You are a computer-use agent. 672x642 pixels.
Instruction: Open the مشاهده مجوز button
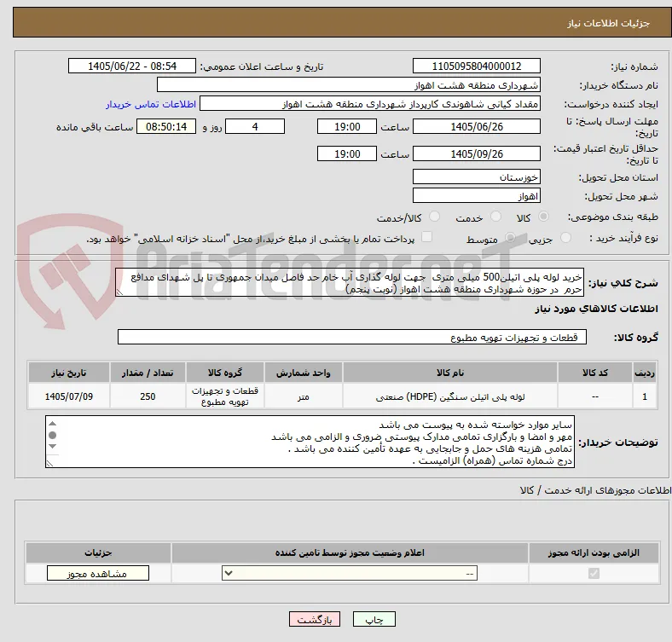[98, 574]
